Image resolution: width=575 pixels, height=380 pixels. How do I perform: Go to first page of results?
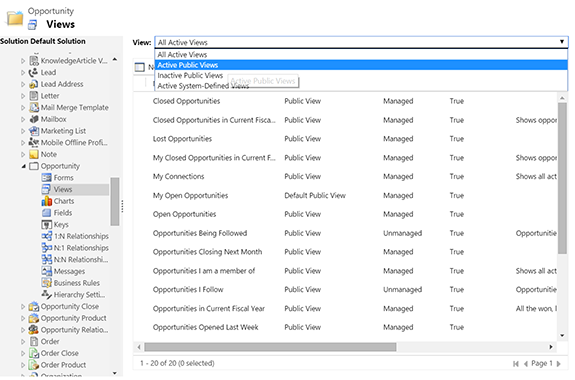point(516,363)
